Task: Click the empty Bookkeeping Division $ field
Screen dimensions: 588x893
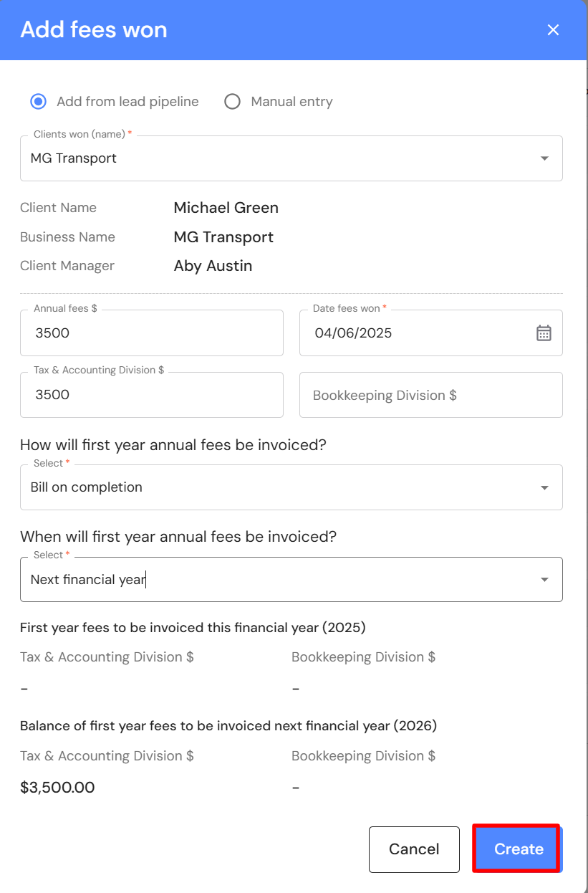Action: pos(430,396)
